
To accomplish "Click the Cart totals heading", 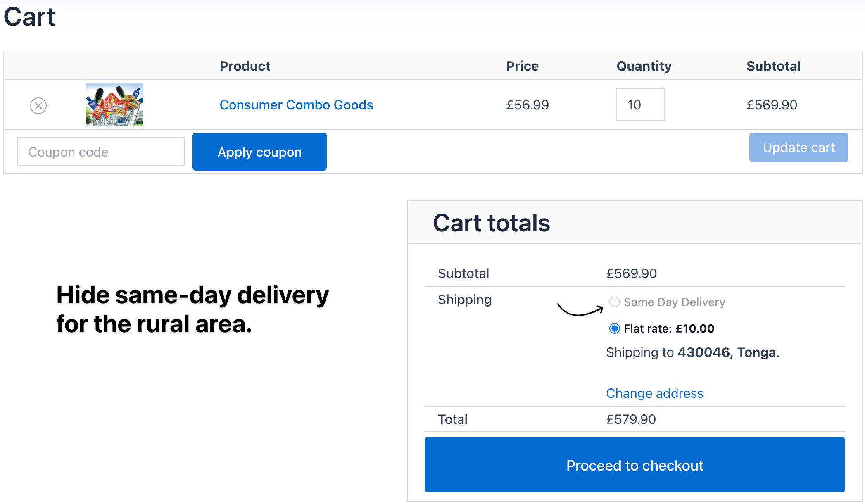I will (491, 223).
